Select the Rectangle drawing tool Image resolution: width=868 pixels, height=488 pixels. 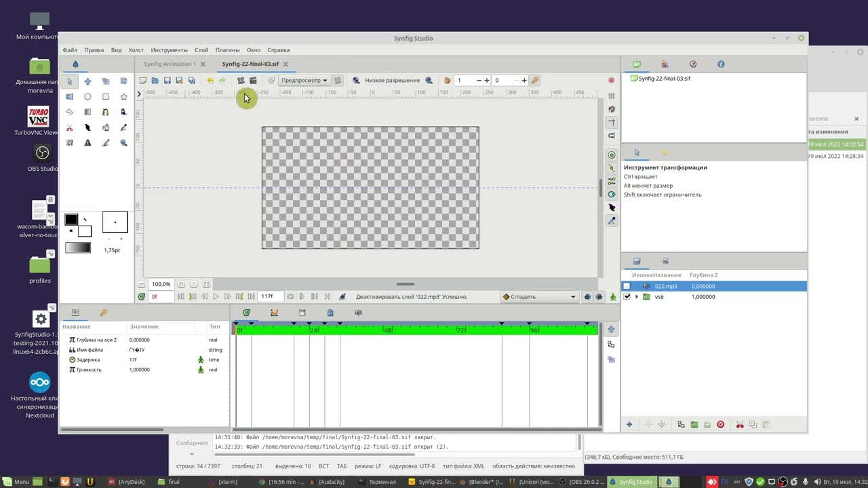point(106,96)
